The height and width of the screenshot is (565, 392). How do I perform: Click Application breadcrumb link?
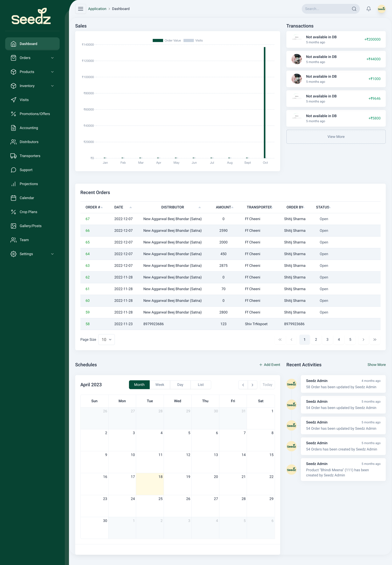[x=97, y=9]
